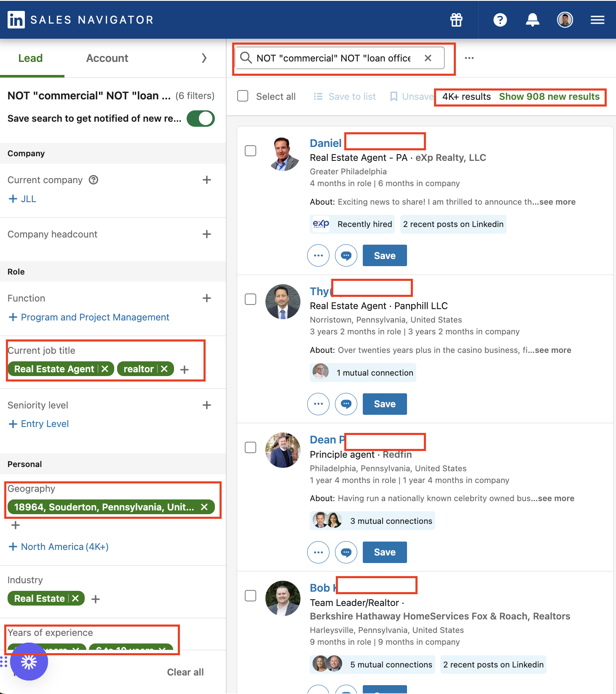Collapse filter panel with the chevron arrow
This screenshot has width=616, height=694.
tap(204, 58)
